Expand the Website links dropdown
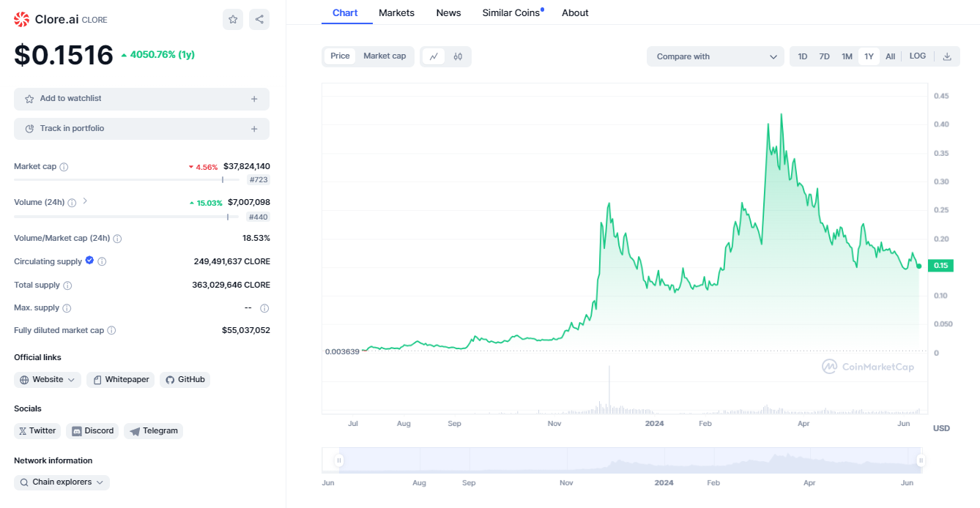Image resolution: width=980 pixels, height=508 pixels. (48, 380)
